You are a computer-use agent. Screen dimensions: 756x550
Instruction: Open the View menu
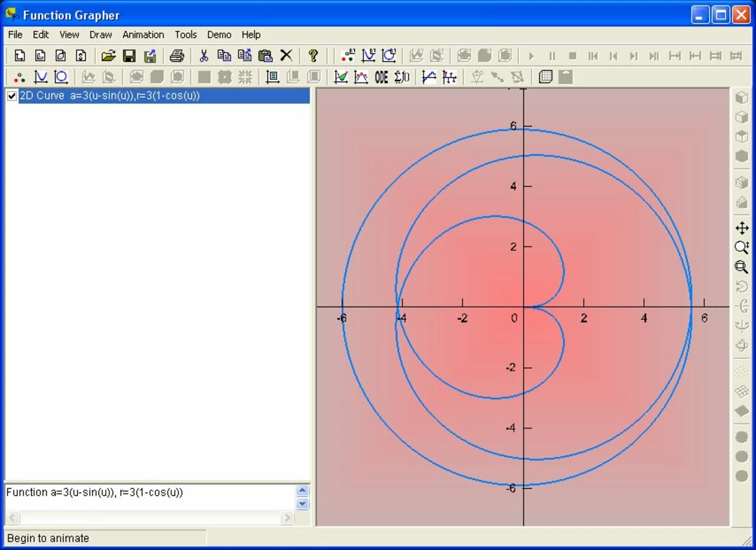[x=69, y=35]
